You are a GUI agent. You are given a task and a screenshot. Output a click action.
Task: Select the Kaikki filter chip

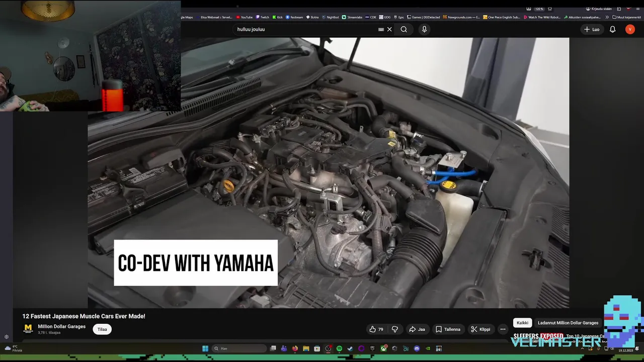(522, 323)
